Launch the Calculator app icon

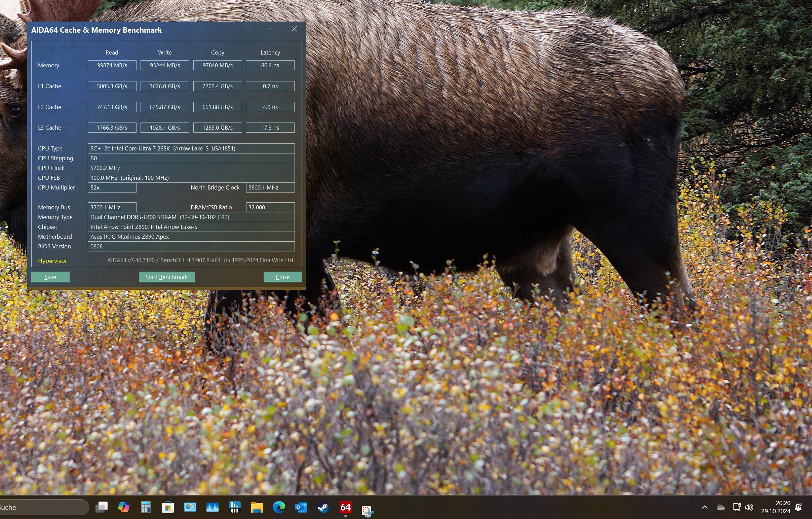pyautogui.click(x=146, y=507)
